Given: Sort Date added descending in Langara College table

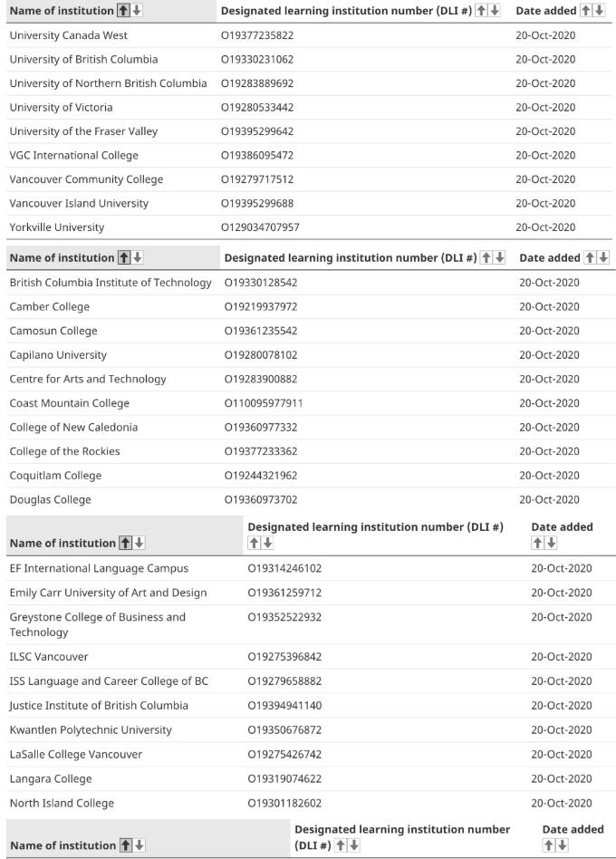Looking at the screenshot, I should [552, 544].
